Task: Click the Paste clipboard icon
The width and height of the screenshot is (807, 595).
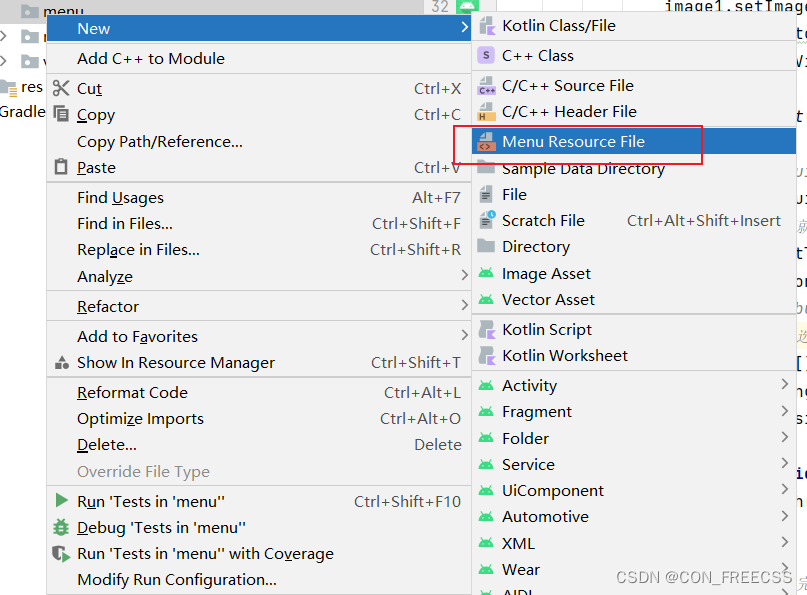Action: (x=61, y=167)
